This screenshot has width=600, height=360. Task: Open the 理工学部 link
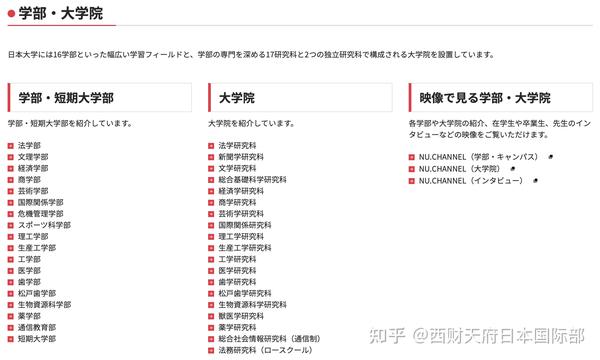tap(33, 236)
